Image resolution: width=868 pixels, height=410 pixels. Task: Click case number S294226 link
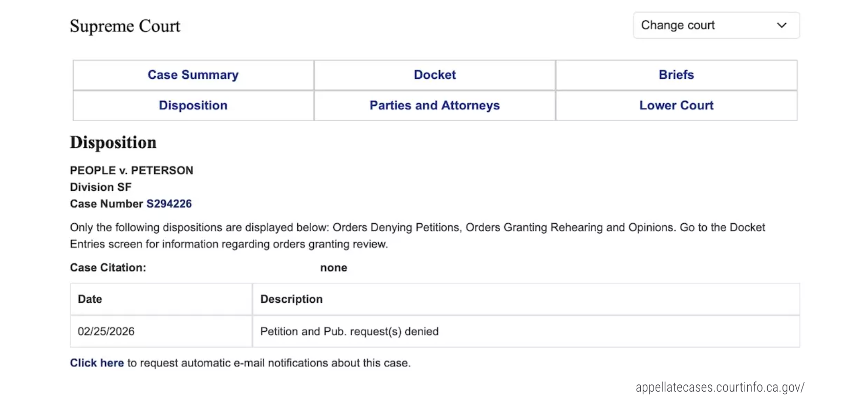[169, 204]
